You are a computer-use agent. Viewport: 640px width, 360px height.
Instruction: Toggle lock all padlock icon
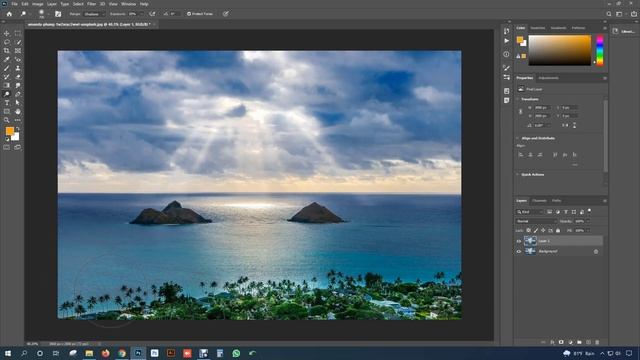[558, 231]
